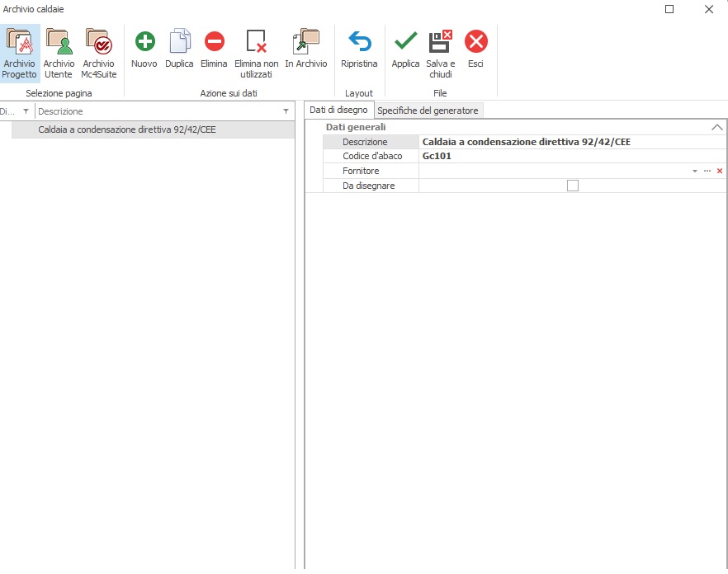The image size is (728, 574).
Task: Send item to archive with In Archivio
Action: (306, 42)
